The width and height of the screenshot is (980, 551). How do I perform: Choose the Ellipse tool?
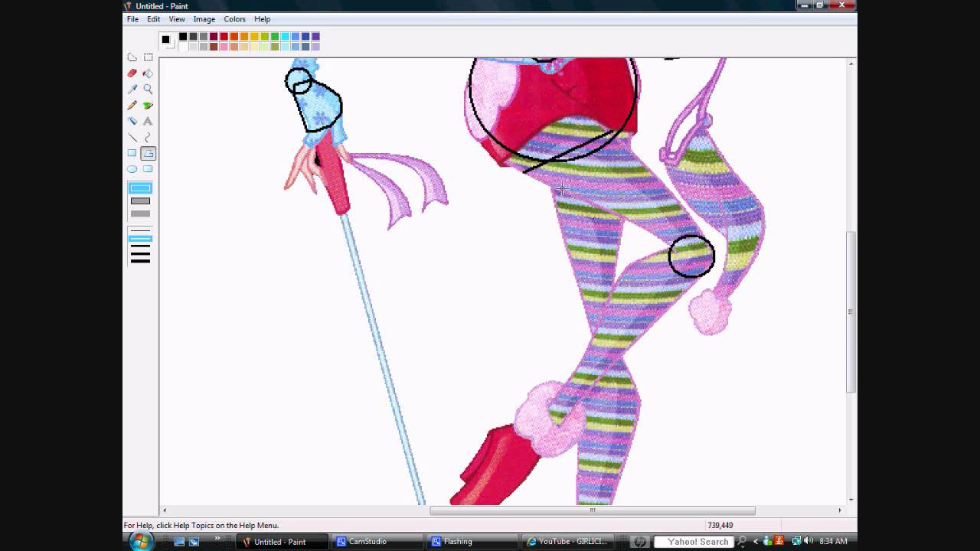point(132,170)
